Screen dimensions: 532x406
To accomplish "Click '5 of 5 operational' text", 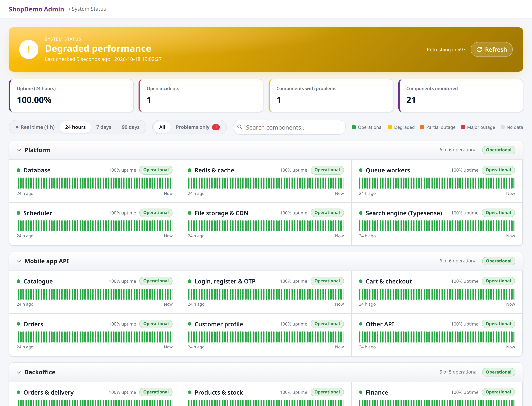I will click(458, 372).
